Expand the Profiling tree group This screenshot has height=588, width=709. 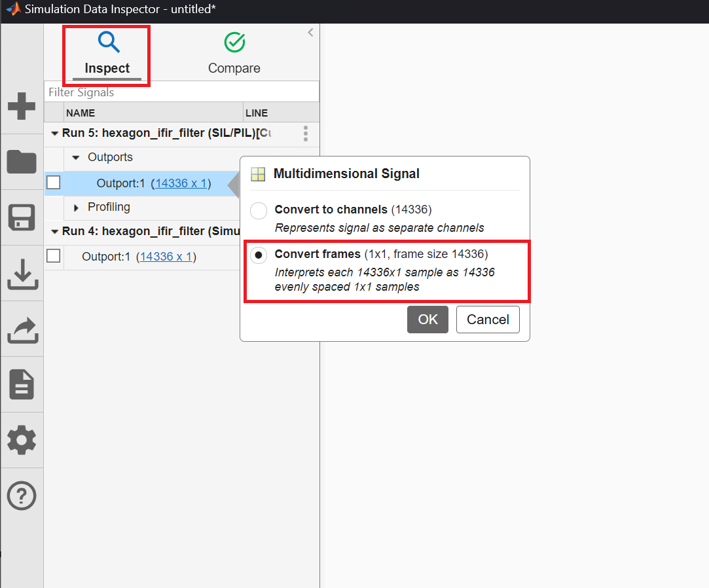click(x=75, y=208)
